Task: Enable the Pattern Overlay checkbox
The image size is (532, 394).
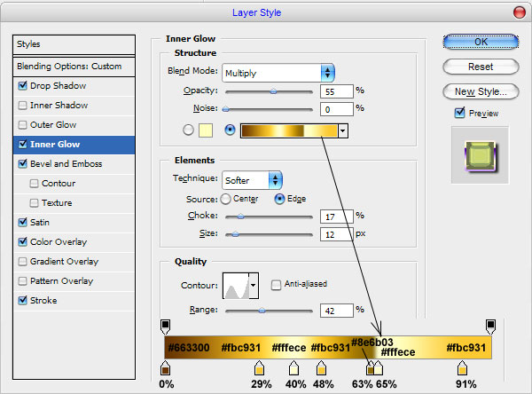Action: coord(23,281)
